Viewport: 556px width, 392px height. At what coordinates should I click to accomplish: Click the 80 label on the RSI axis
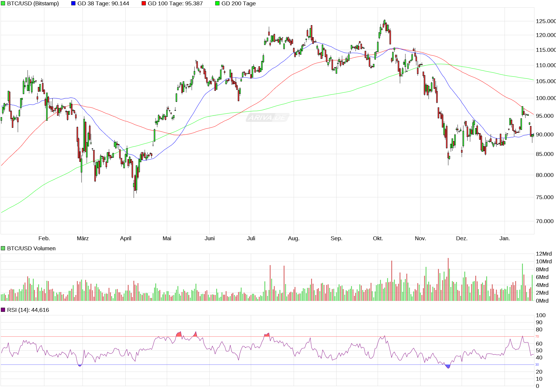point(539,330)
